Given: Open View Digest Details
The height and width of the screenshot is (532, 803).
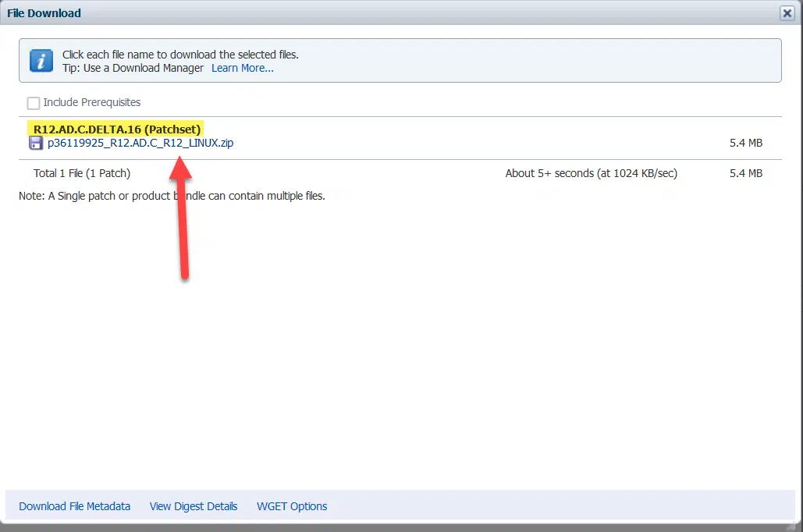Looking at the screenshot, I should [194, 506].
